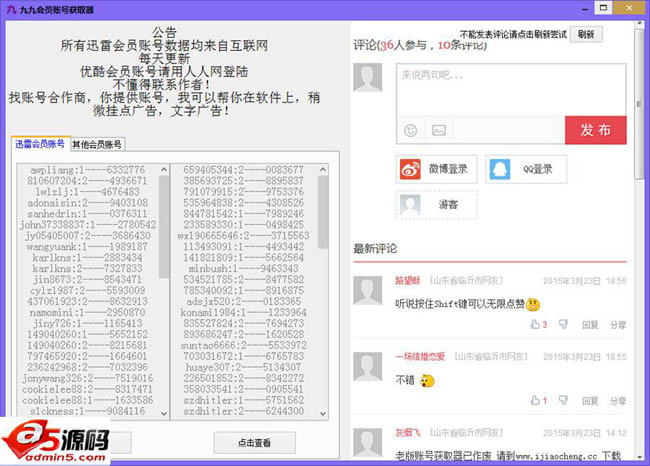This screenshot has width=650, height=466.
Task: Switch to the 迅雷会员账号 tab
Action: tap(40, 144)
